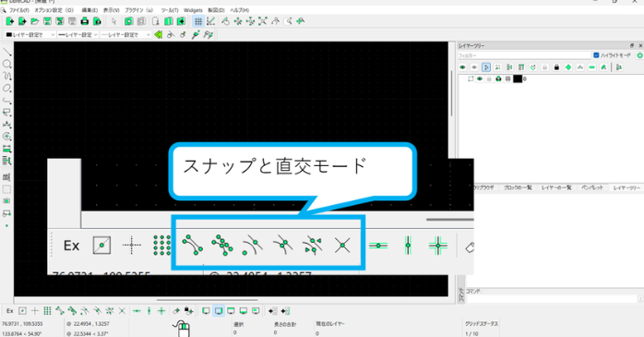
Task: Toggle print setting for layer 0
Action: tap(498, 78)
